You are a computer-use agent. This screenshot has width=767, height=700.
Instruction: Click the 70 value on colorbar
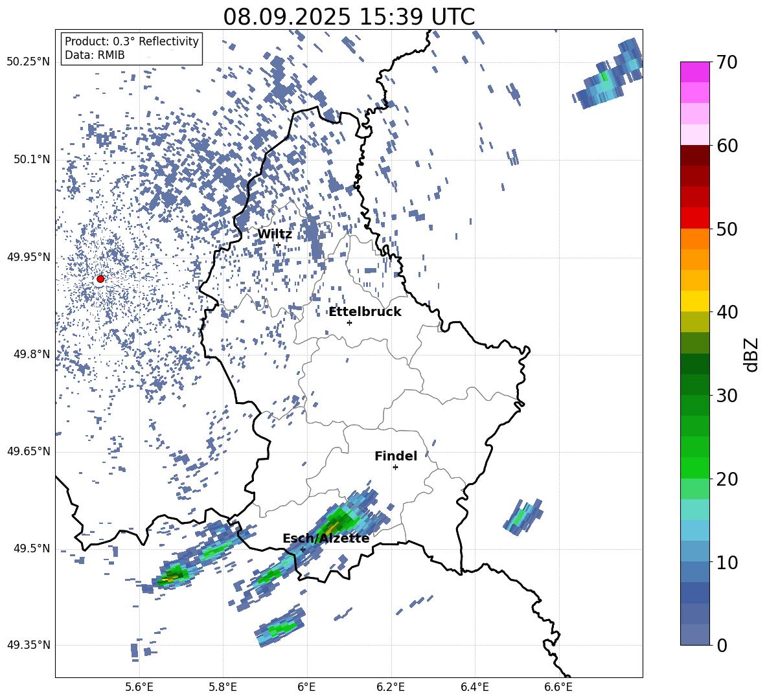727,63
